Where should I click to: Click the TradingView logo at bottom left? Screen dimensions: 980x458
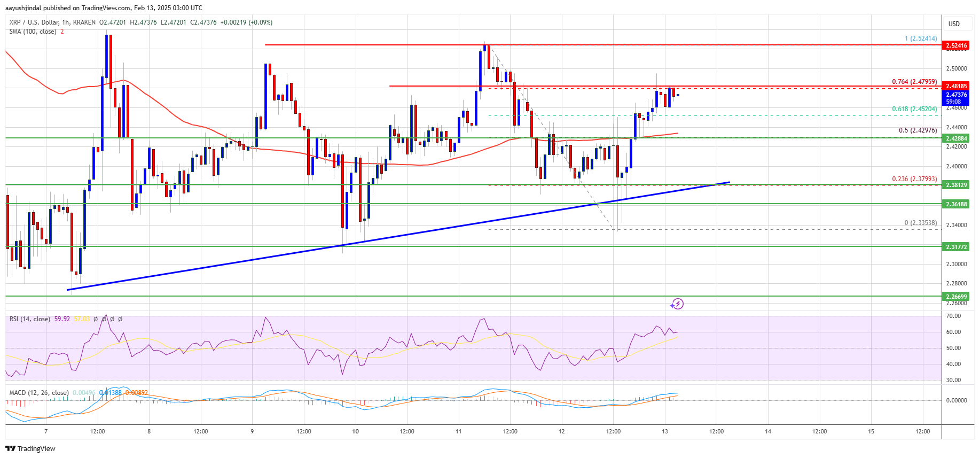(x=31, y=448)
